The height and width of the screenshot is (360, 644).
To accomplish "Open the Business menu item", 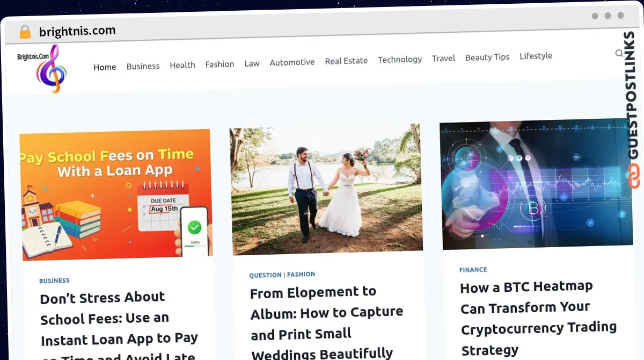I will coord(143,66).
